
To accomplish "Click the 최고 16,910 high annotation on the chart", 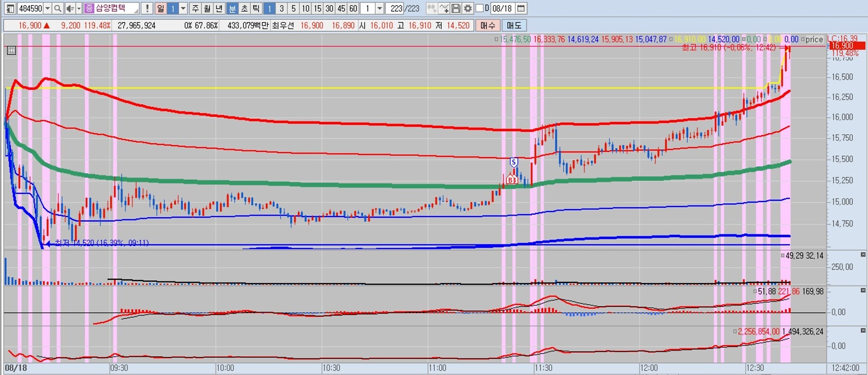I will 729,47.
